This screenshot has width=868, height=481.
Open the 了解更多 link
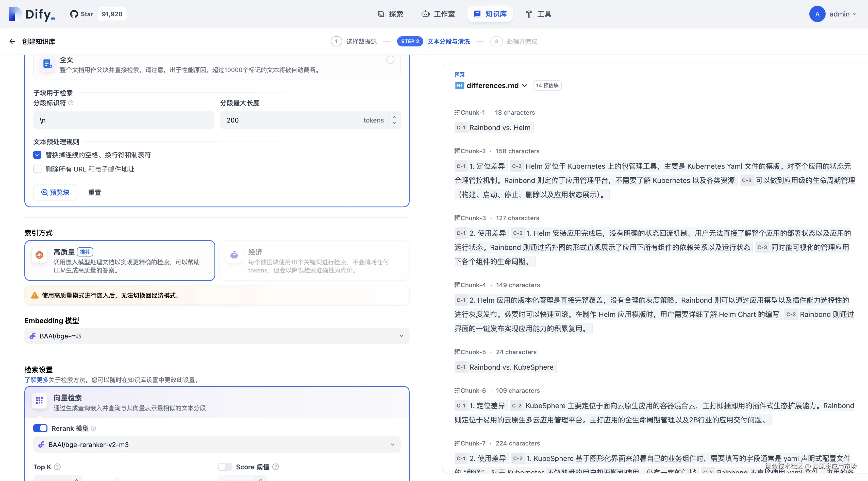click(36, 380)
